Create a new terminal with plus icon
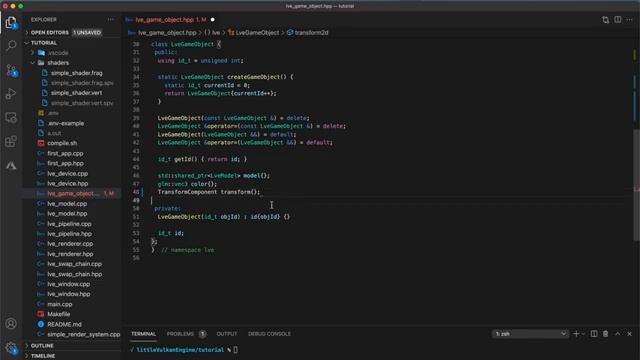Screen dimensions: 640x360 [x=576, y=334]
